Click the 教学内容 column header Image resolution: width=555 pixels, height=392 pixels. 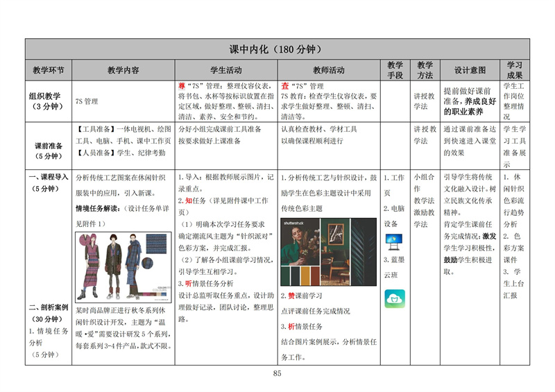pyautogui.click(x=123, y=70)
